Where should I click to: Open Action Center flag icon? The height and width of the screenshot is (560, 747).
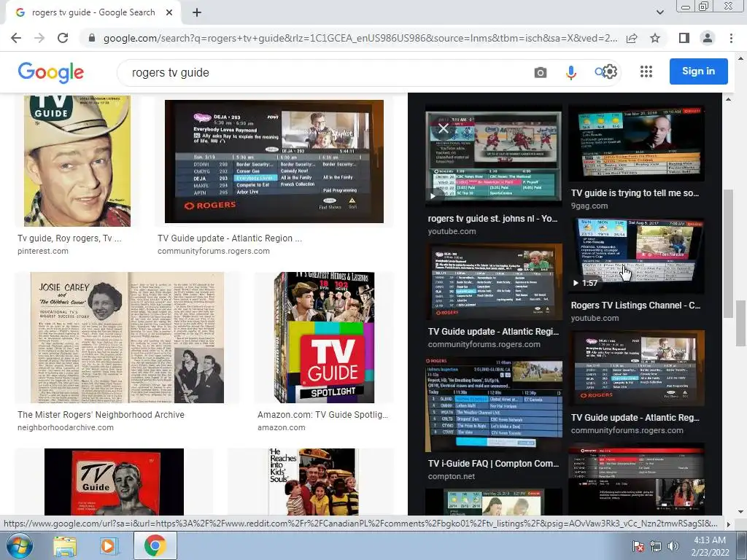pos(638,546)
